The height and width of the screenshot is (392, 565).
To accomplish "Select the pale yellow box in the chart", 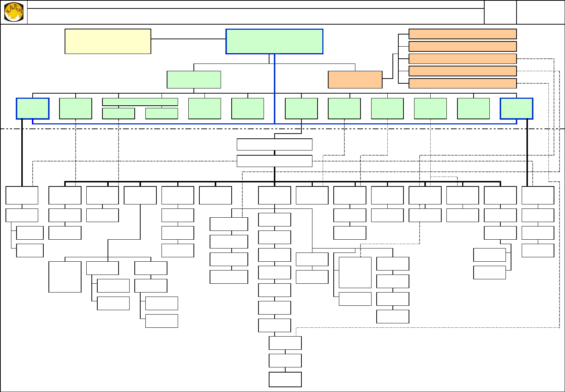I will point(108,41).
